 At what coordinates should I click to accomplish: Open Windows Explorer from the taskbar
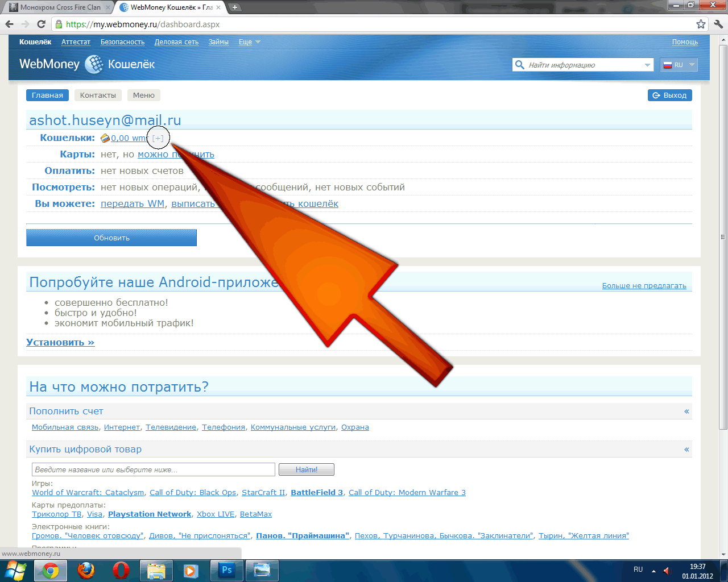(x=156, y=571)
